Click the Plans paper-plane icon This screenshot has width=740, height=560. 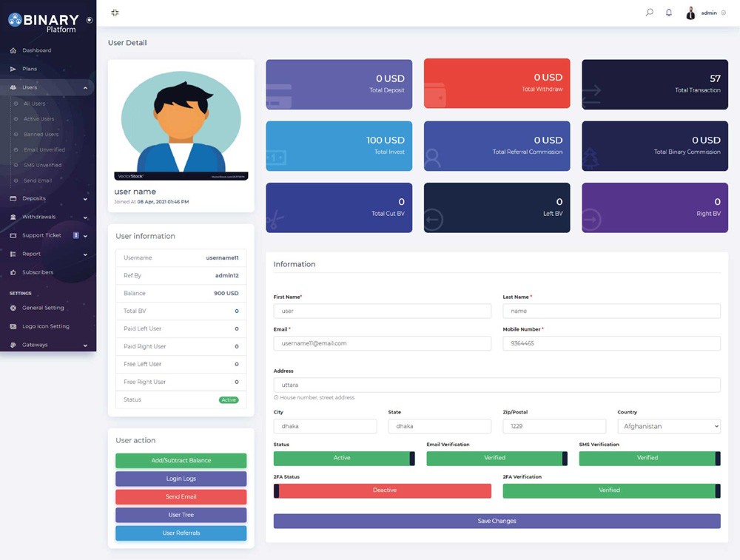click(x=13, y=69)
